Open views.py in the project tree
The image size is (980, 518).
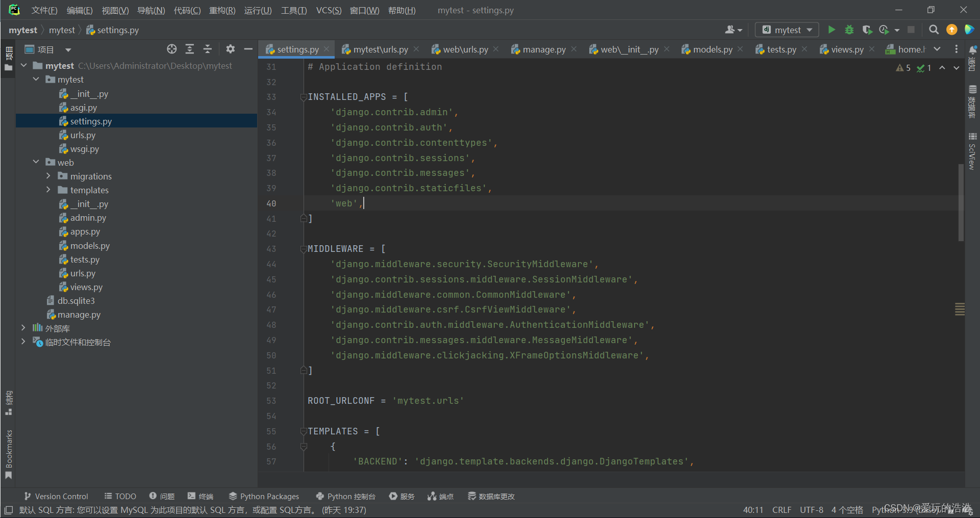click(86, 287)
